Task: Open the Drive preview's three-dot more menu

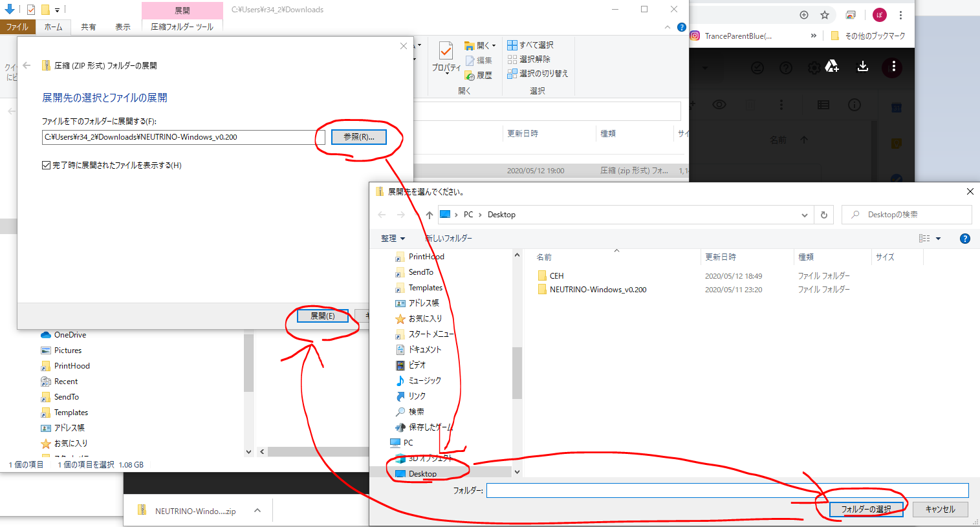Action: pyautogui.click(x=893, y=67)
